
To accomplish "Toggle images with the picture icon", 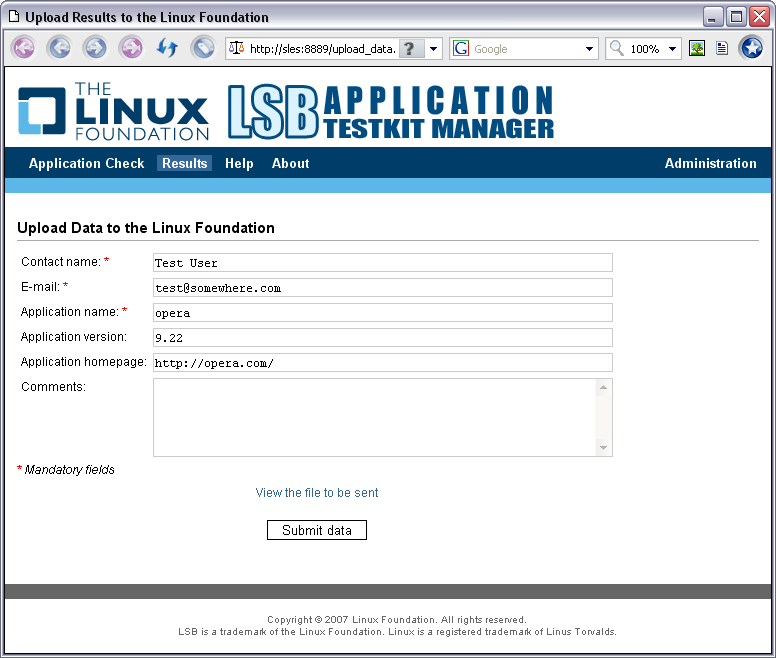I will pos(697,48).
